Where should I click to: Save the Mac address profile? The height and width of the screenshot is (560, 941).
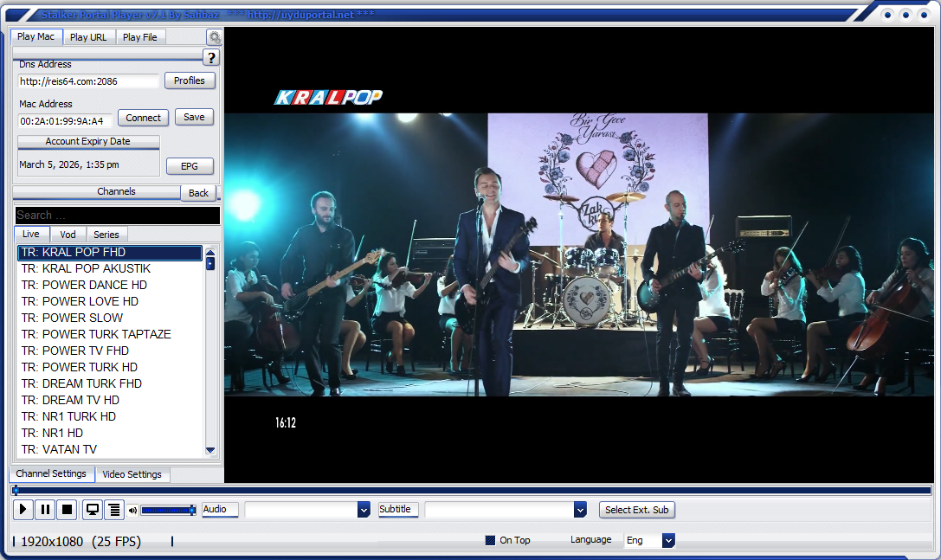(x=194, y=117)
